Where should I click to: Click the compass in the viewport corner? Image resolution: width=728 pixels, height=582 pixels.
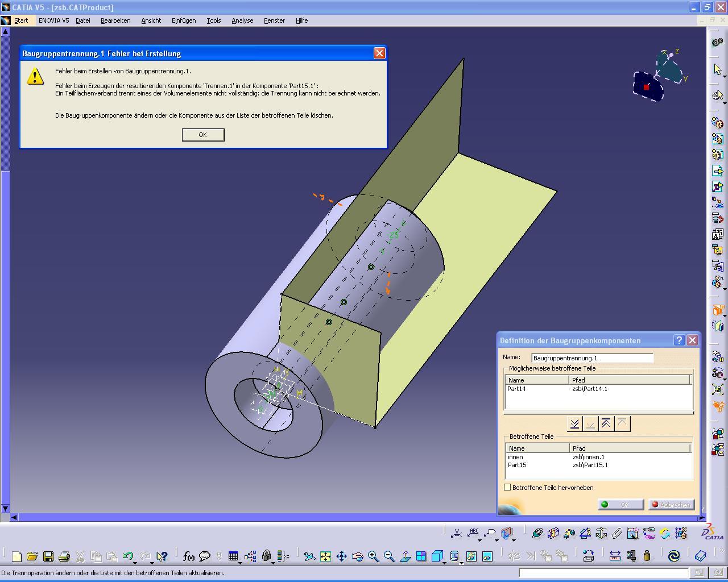[x=660, y=77]
